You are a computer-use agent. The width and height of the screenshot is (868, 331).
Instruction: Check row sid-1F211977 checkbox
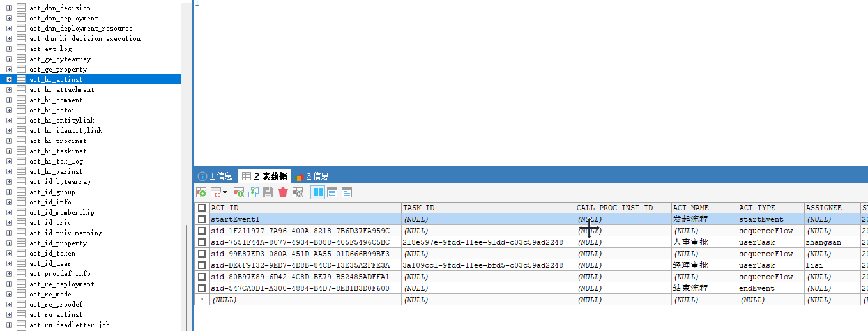point(202,231)
